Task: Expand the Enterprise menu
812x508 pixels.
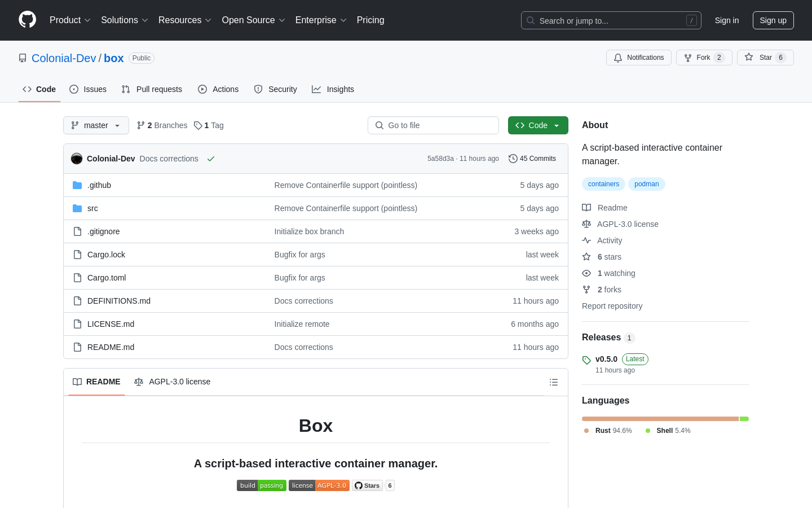Action: click(321, 20)
